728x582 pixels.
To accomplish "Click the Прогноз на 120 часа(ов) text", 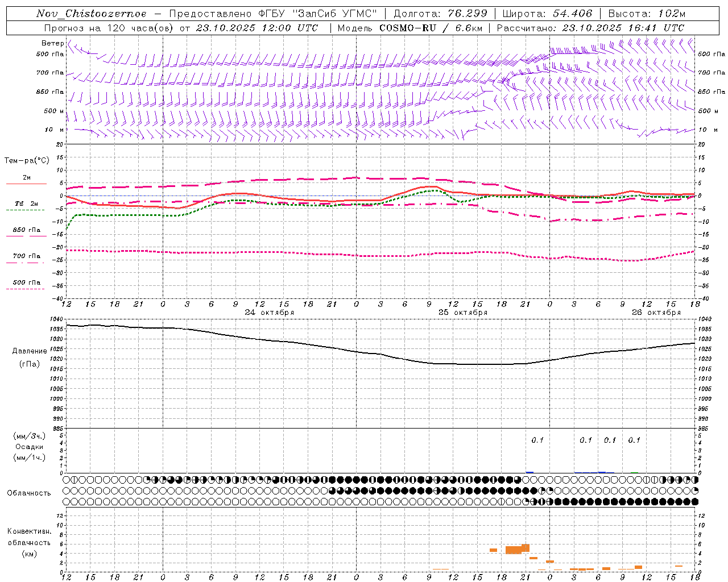I will coord(109,28).
